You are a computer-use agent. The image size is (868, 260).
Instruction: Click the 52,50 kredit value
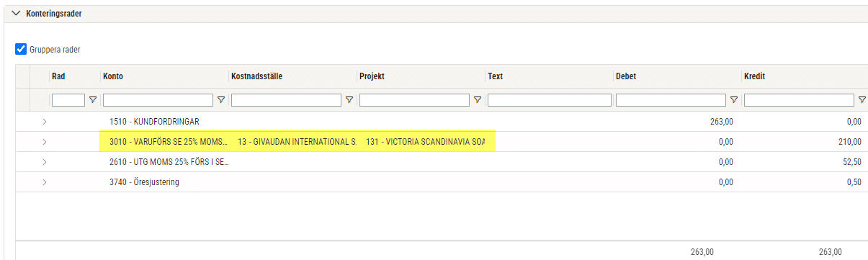point(851,162)
